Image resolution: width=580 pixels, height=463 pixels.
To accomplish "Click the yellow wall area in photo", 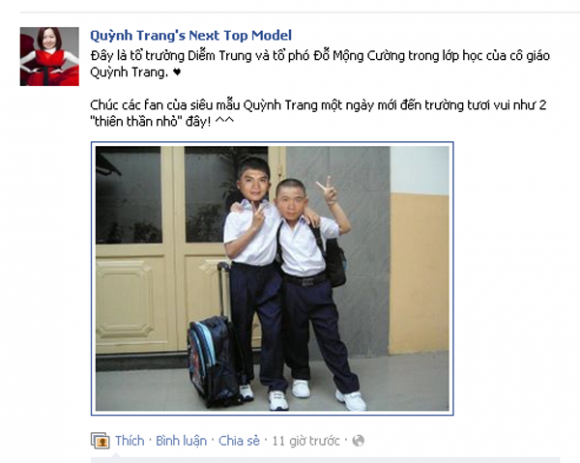I will point(419,274).
